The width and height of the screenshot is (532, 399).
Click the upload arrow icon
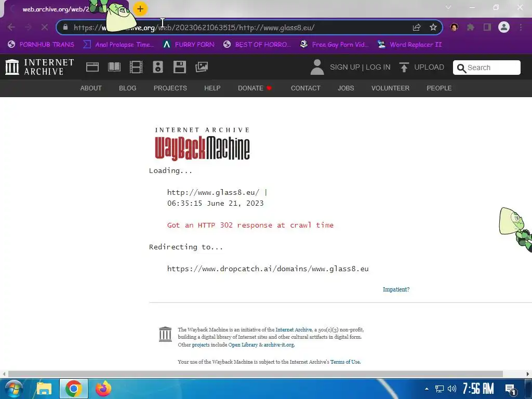pyautogui.click(x=404, y=67)
